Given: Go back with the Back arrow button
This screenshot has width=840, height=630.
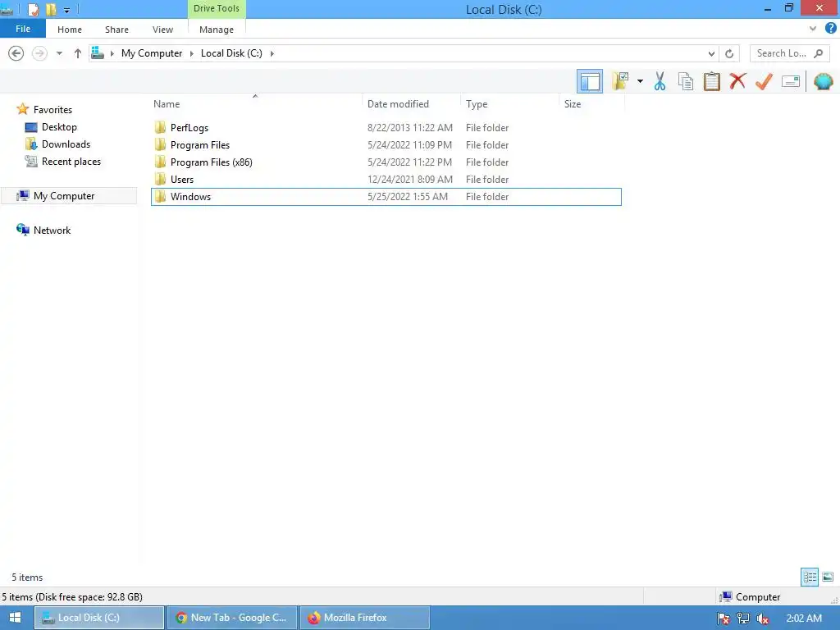Looking at the screenshot, I should pyautogui.click(x=16, y=53).
